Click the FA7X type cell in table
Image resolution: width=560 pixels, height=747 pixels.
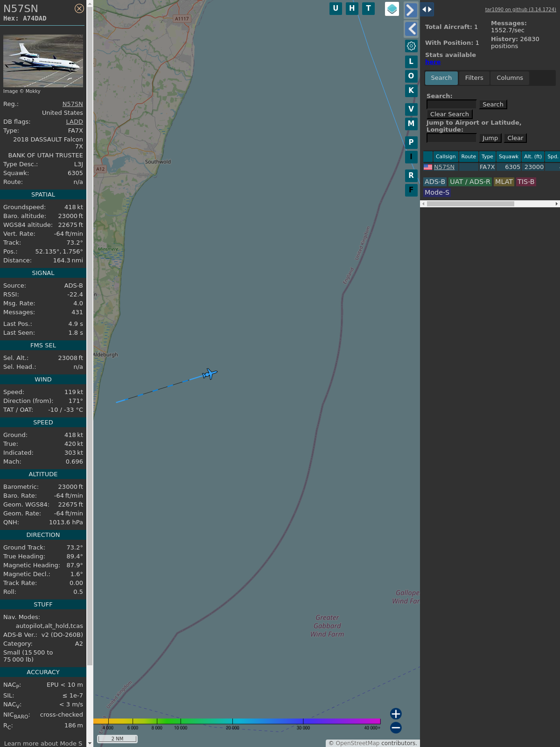487,167
